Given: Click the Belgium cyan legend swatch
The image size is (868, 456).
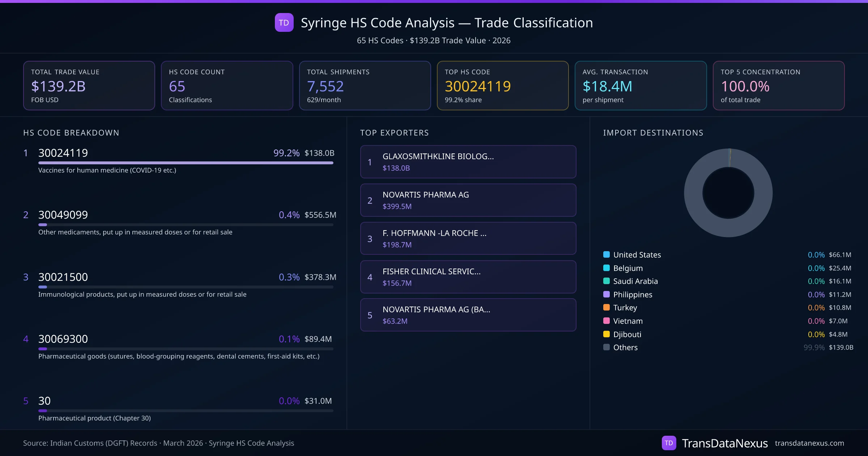Looking at the screenshot, I should click(607, 268).
